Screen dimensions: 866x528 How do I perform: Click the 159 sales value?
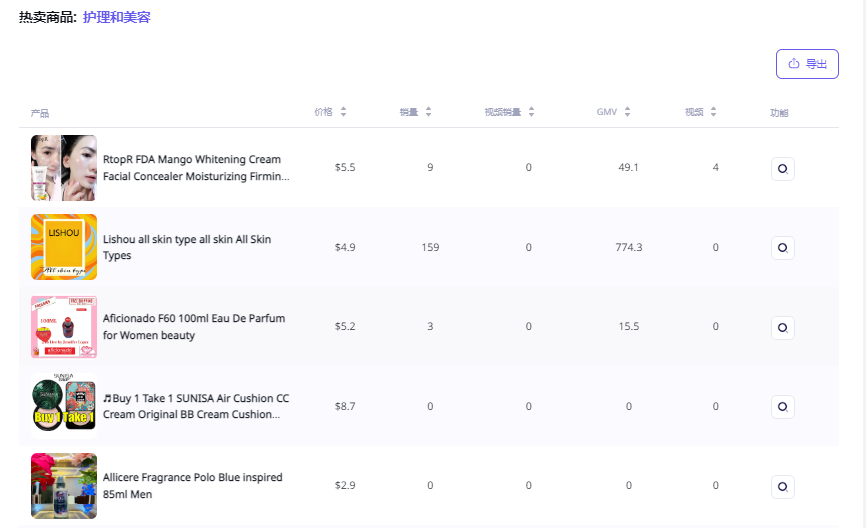[430, 247]
